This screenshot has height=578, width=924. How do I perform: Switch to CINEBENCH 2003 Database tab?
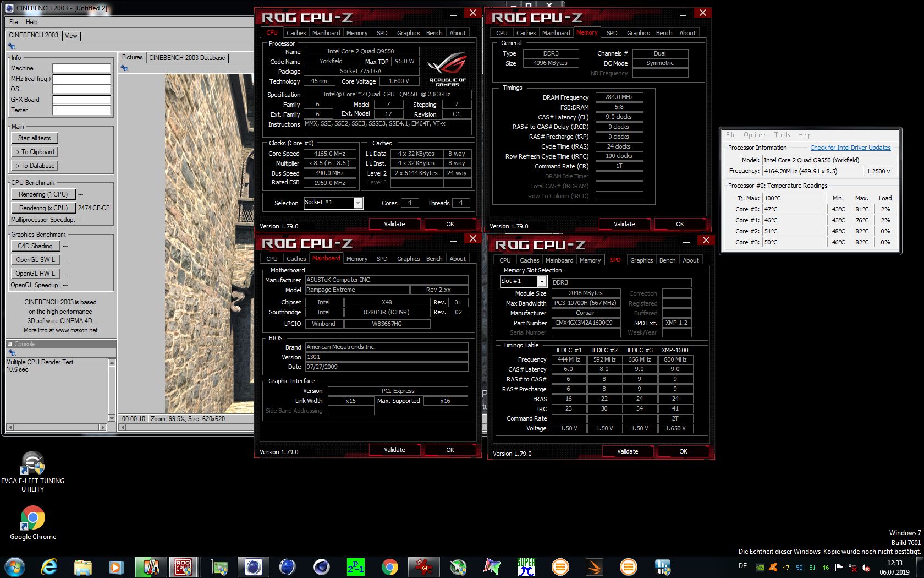coord(187,58)
